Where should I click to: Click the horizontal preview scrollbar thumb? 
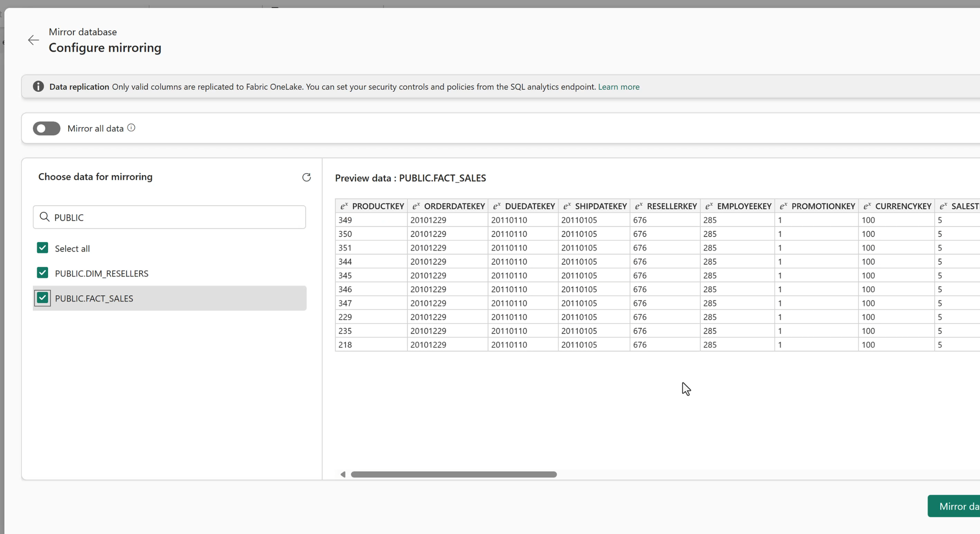pos(454,475)
